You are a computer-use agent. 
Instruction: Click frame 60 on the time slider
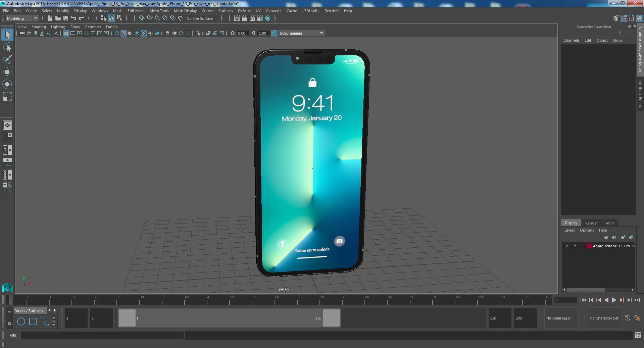pos(277,300)
